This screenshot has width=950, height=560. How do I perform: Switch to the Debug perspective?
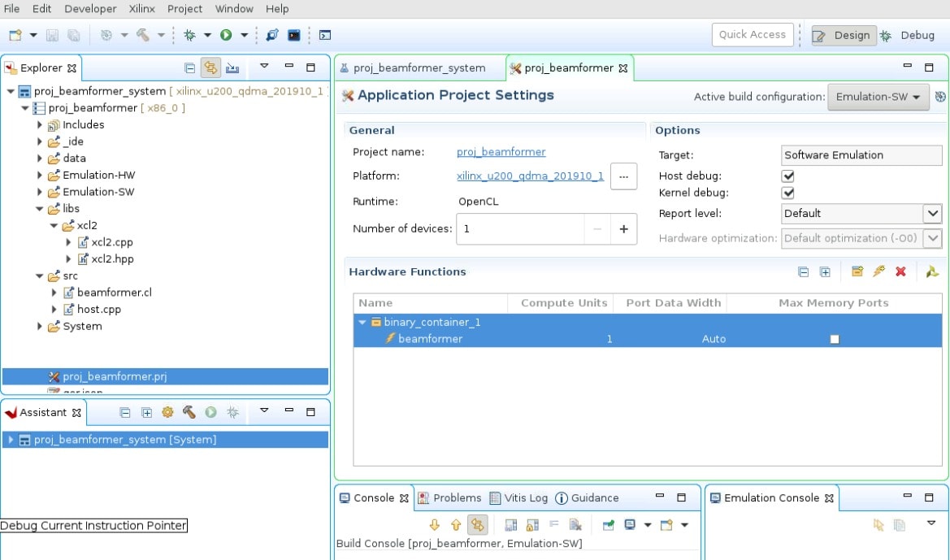coord(909,35)
